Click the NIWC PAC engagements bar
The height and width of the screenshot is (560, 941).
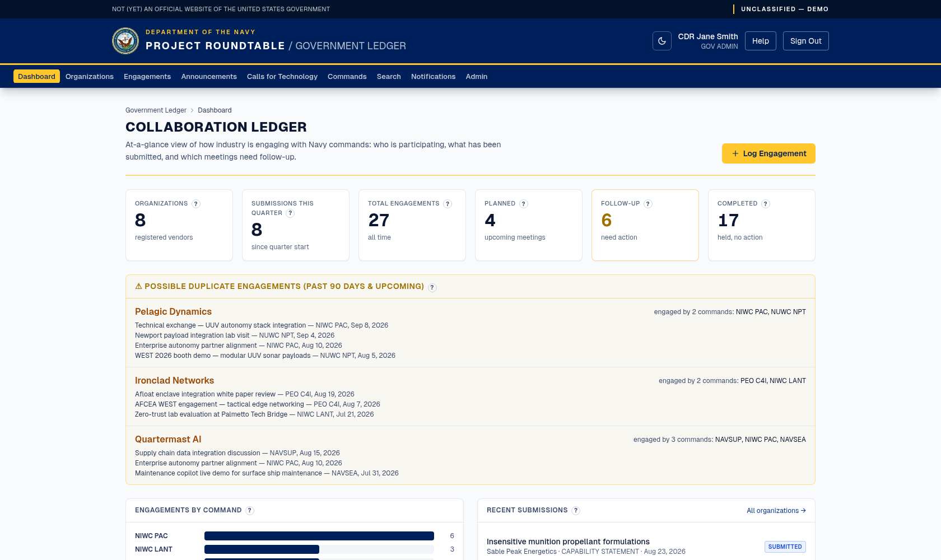click(319, 536)
